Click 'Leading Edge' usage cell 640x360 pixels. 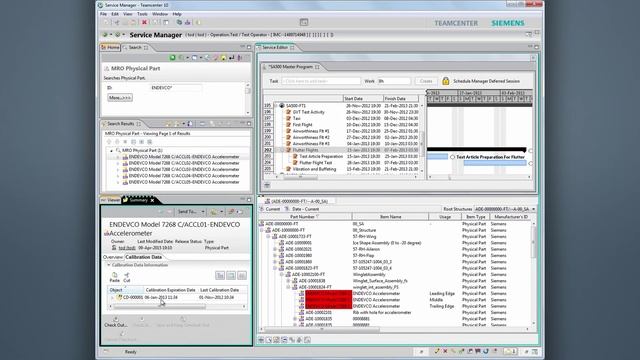442,293
